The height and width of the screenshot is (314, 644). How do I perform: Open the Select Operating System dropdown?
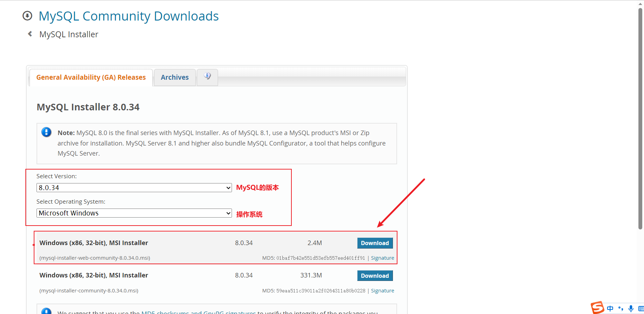pos(134,213)
